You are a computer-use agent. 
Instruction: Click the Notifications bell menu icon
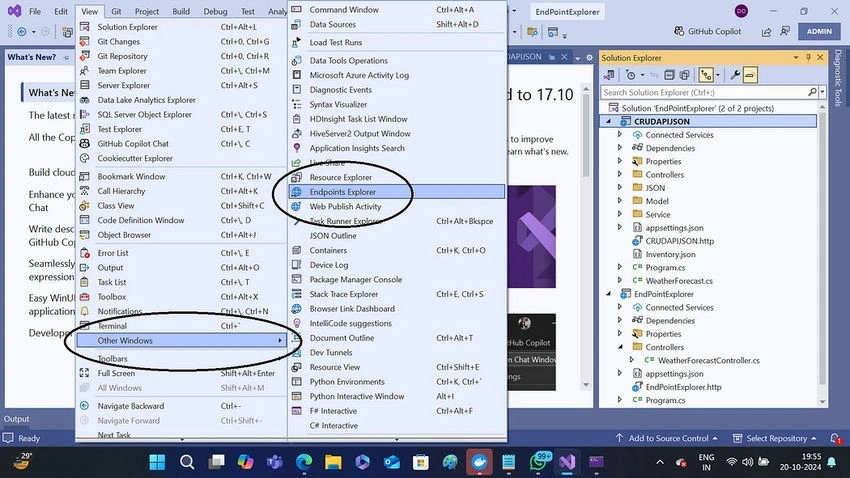(x=85, y=311)
